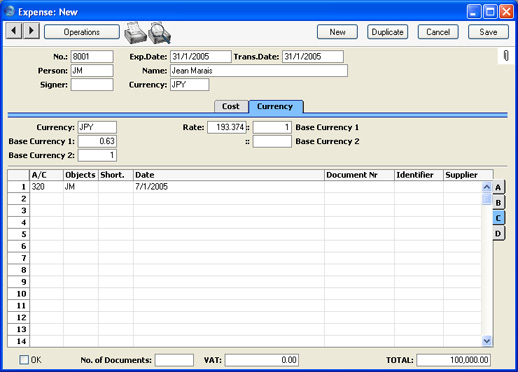Click the paperclip attachments icon
Screen dimensions: 518x372
[x=506, y=55]
